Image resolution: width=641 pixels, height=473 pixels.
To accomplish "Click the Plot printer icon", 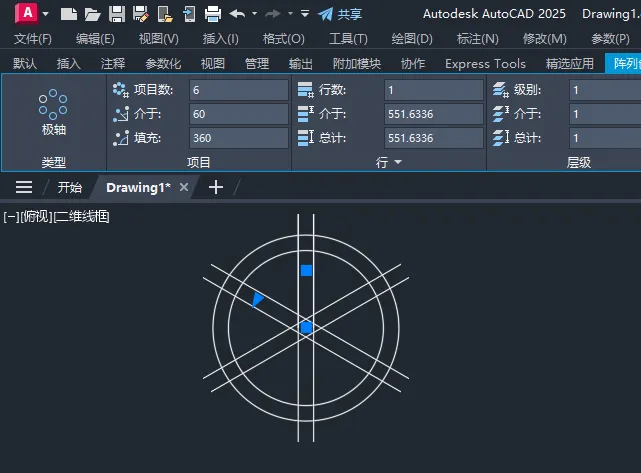I will [213, 14].
